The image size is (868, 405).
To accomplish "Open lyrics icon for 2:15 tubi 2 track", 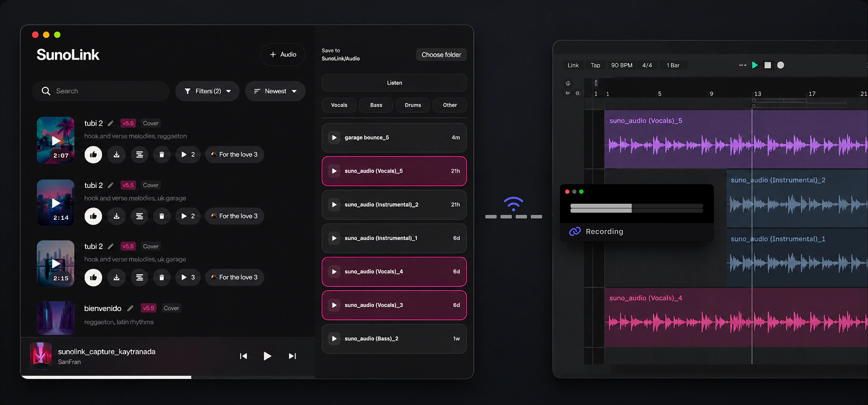I will [x=139, y=277].
